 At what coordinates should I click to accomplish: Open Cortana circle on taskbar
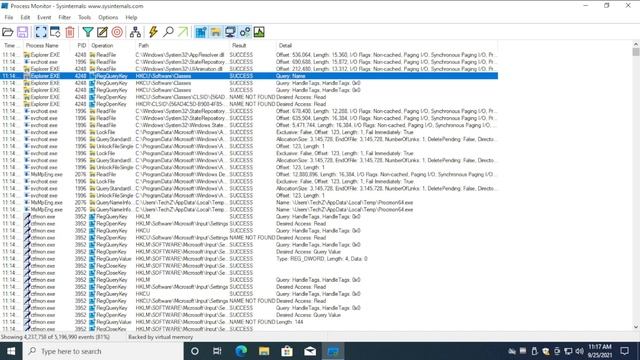tap(195, 351)
